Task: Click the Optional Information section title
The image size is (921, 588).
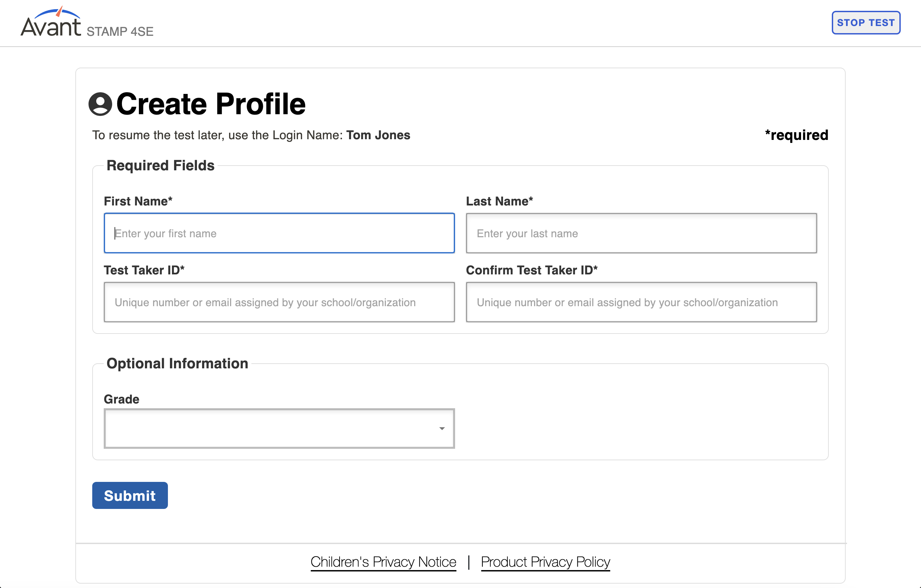Action: pyautogui.click(x=177, y=363)
